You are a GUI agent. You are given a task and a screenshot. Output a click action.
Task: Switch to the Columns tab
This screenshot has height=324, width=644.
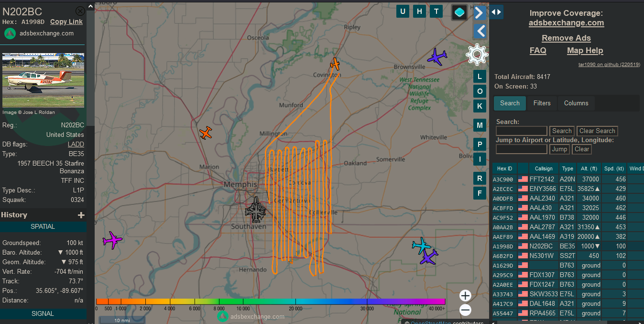pos(576,103)
